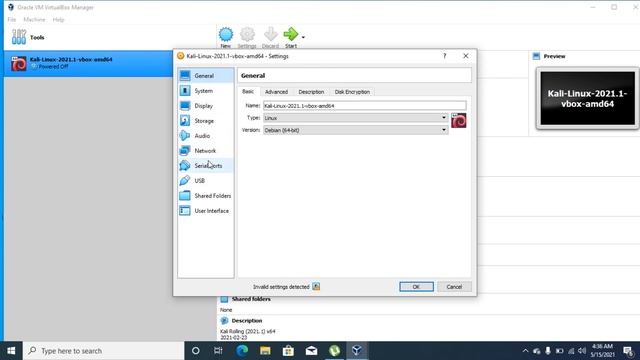Image resolution: width=640 pixels, height=360 pixels.
Task: Show hidden system tray icons chevron
Action: (525, 351)
